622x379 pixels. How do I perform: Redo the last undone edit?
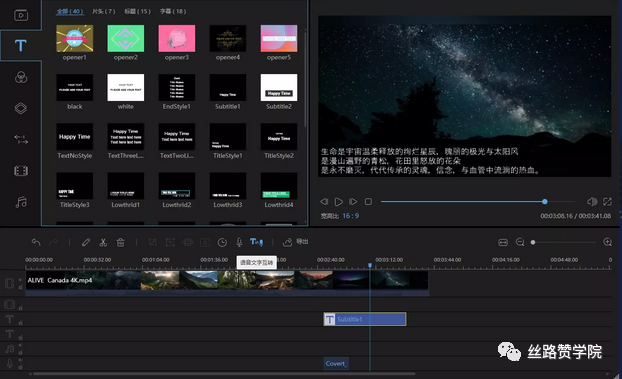click(53, 242)
